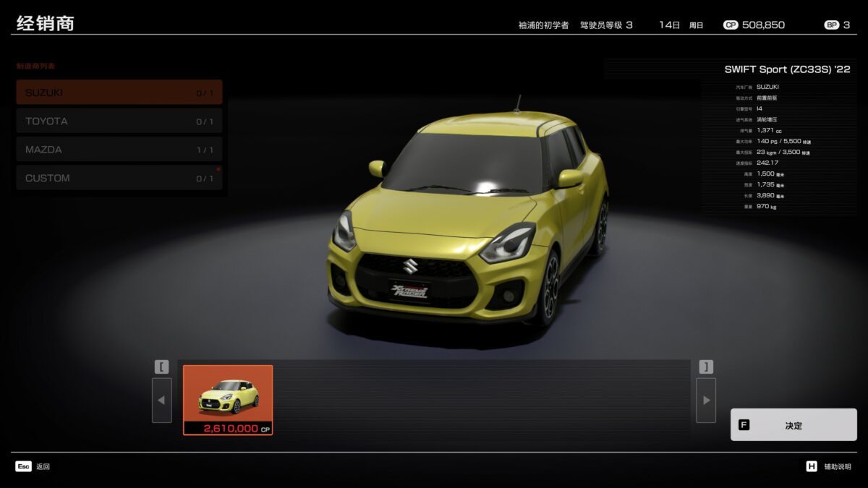Click the left arrow to scroll cars back
868x488 pixels.
[x=161, y=400]
